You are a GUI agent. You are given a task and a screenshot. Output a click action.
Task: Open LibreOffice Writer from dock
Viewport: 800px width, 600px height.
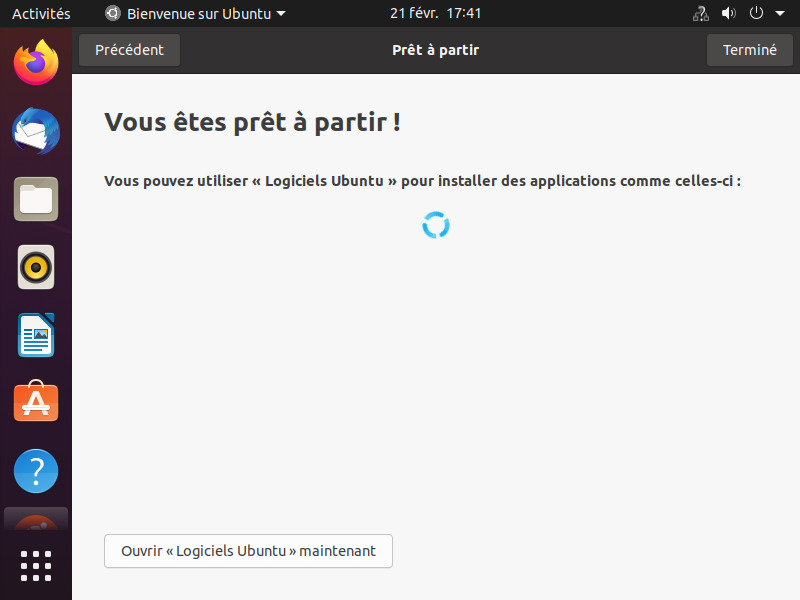tap(36, 335)
